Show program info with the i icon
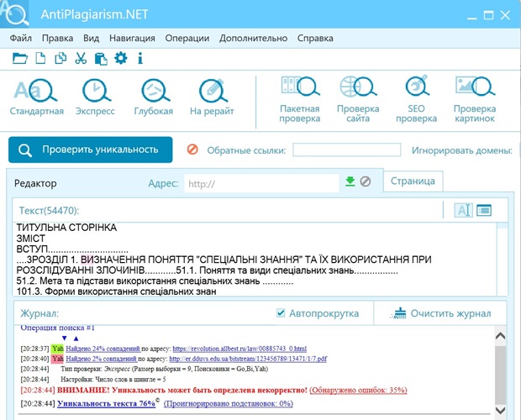The height and width of the screenshot is (420, 521). [140, 59]
